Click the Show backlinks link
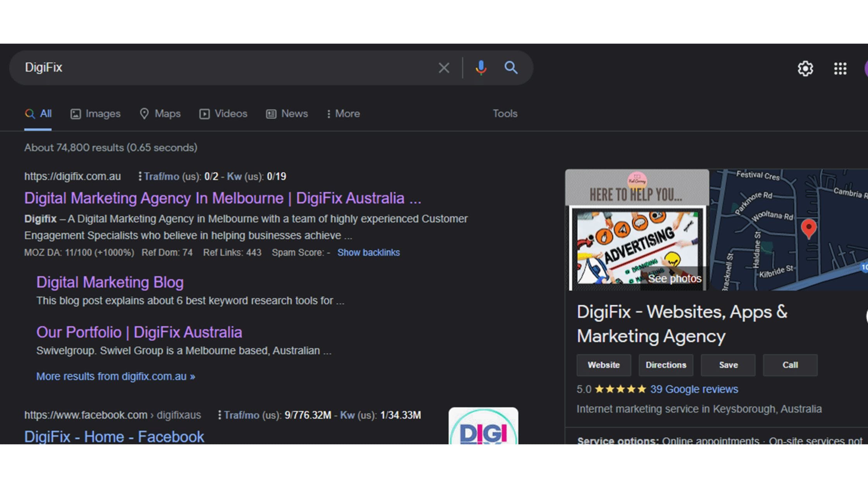The height and width of the screenshot is (488, 868). (368, 252)
